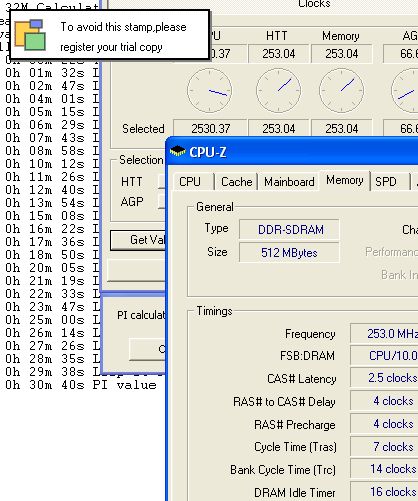Click the CPU/10 FSB:DRAM value
Screen dimensions: 418x501
click(x=384, y=355)
